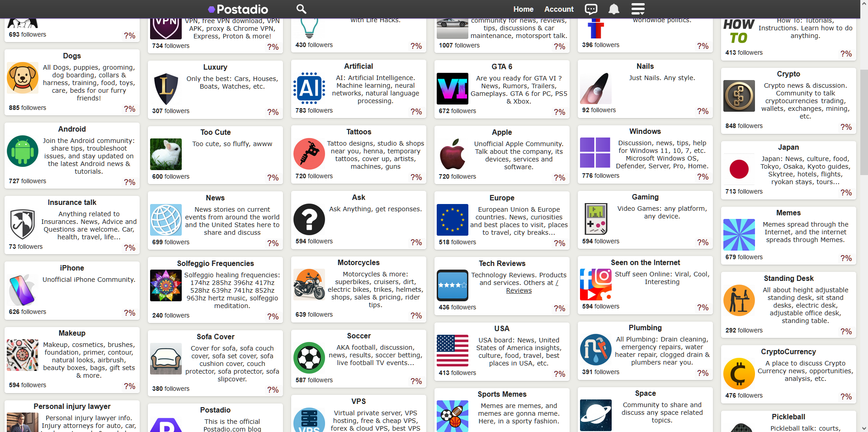Viewport: 868px width, 432px height.
Task: Click the Motorcycles bike icon
Action: [309, 285]
